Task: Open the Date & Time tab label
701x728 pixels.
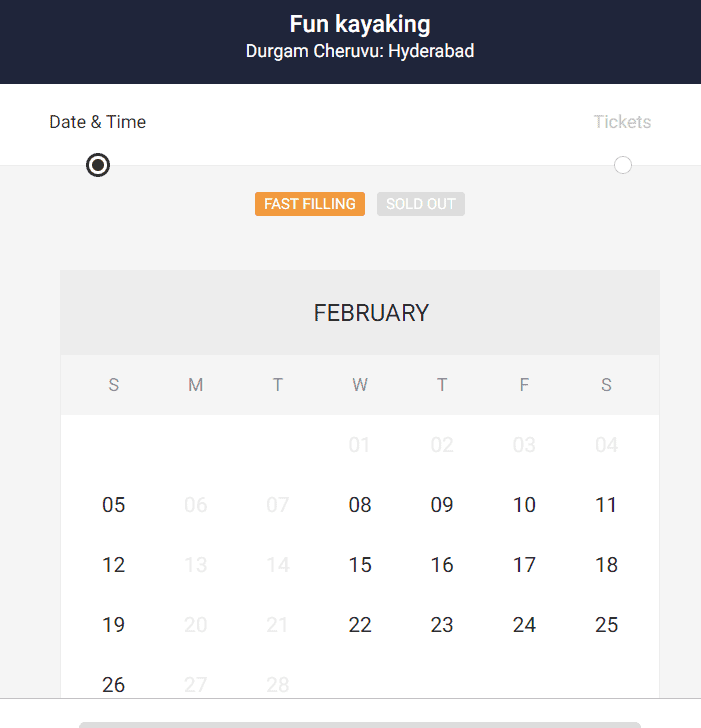Action: point(98,122)
